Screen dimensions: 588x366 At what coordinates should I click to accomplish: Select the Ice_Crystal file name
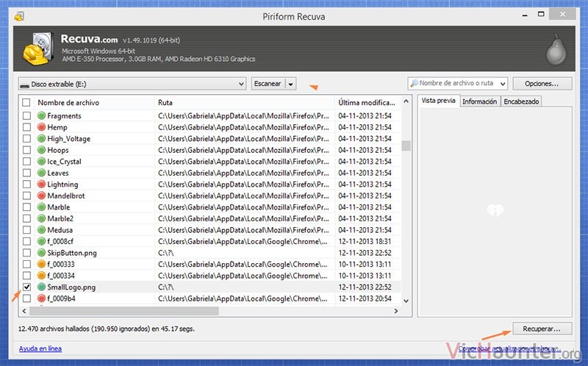[64, 162]
